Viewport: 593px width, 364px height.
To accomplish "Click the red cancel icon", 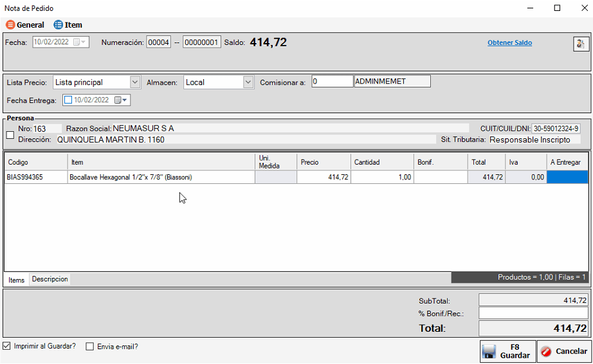I will pos(546,352).
